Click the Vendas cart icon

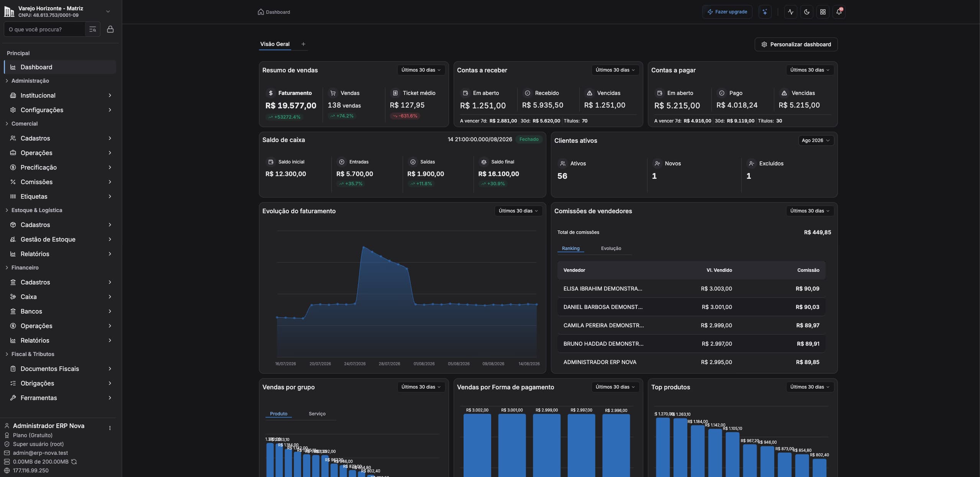pos(333,93)
